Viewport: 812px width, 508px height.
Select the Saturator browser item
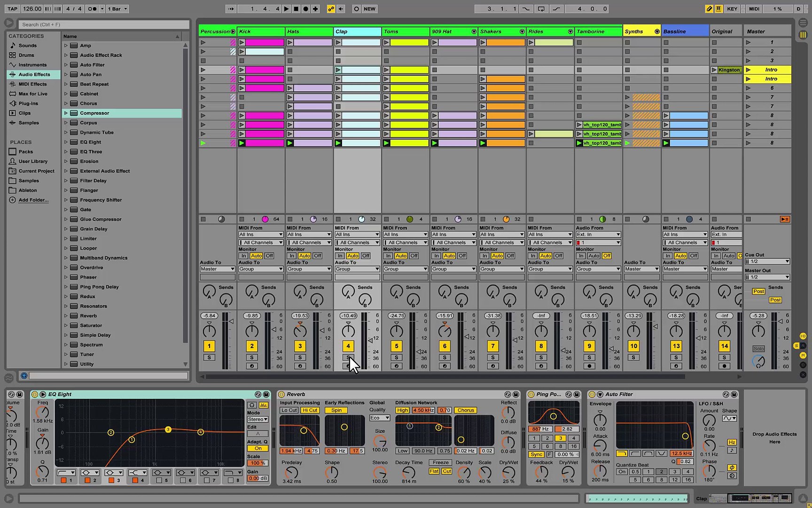click(91, 325)
